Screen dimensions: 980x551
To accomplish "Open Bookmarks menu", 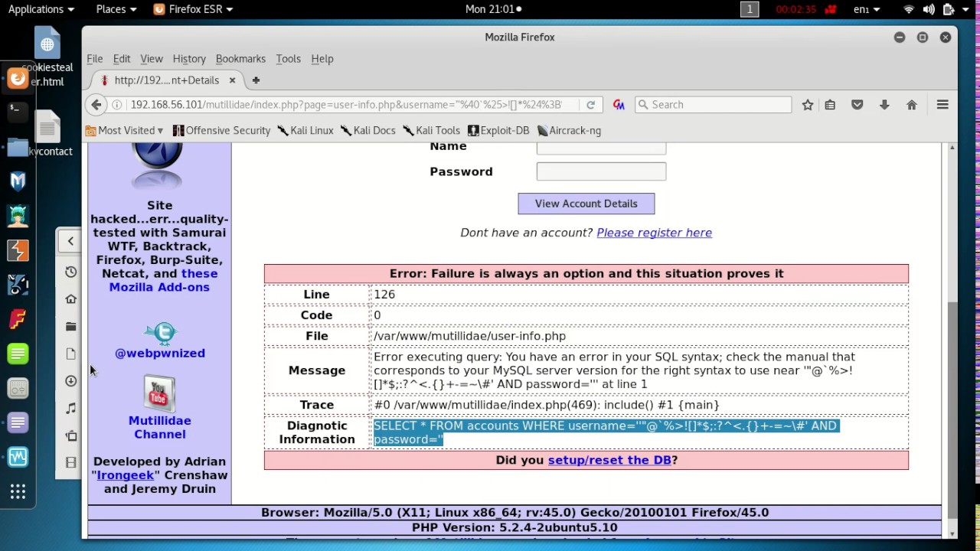I will pos(240,59).
